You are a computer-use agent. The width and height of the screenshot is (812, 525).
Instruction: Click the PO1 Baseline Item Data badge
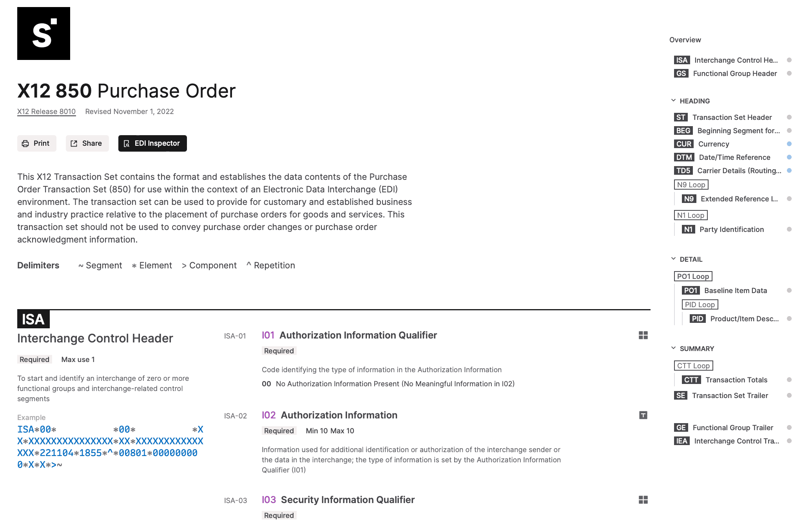(x=691, y=290)
